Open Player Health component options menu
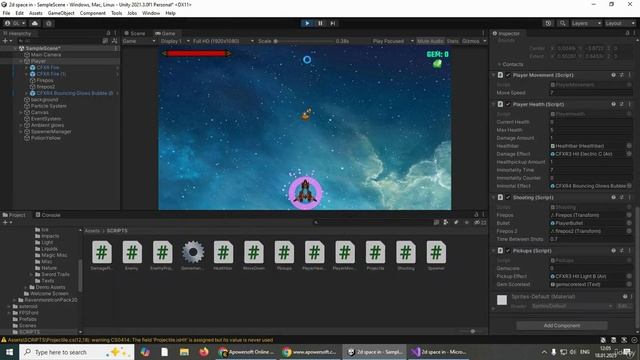The height and width of the screenshot is (360, 640). point(629,104)
